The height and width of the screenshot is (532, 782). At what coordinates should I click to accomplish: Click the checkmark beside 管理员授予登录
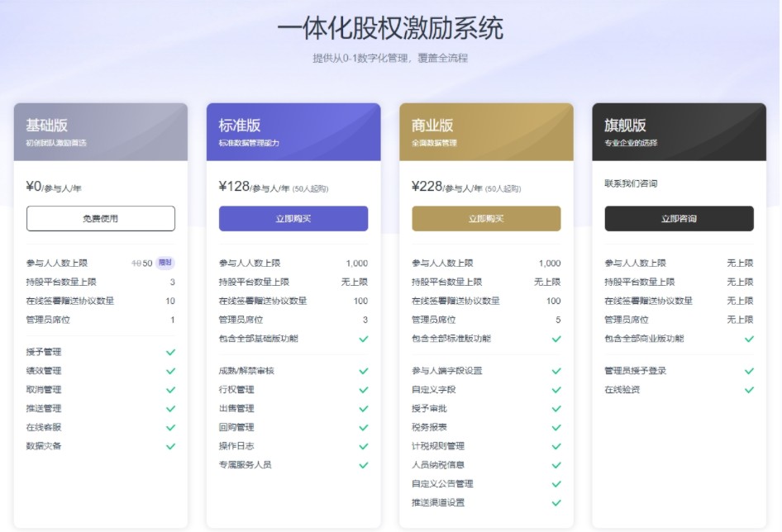749,371
